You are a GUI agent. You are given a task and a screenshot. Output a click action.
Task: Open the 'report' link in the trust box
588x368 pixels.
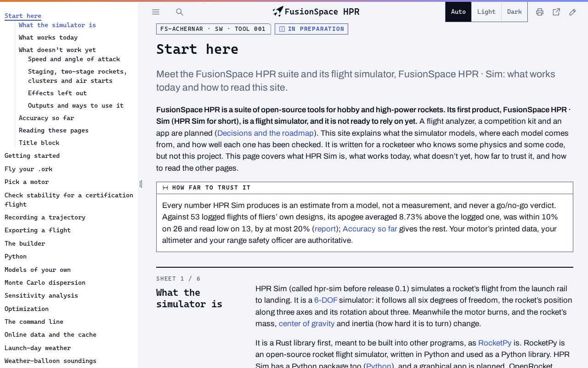pos(325,229)
